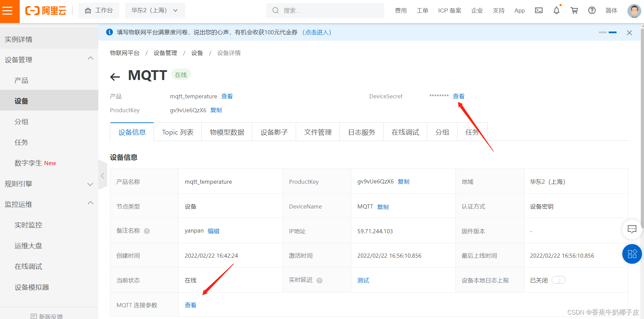Go to 设备管理 breadcrumb
This screenshot has height=319, width=644.
point(165,53)
